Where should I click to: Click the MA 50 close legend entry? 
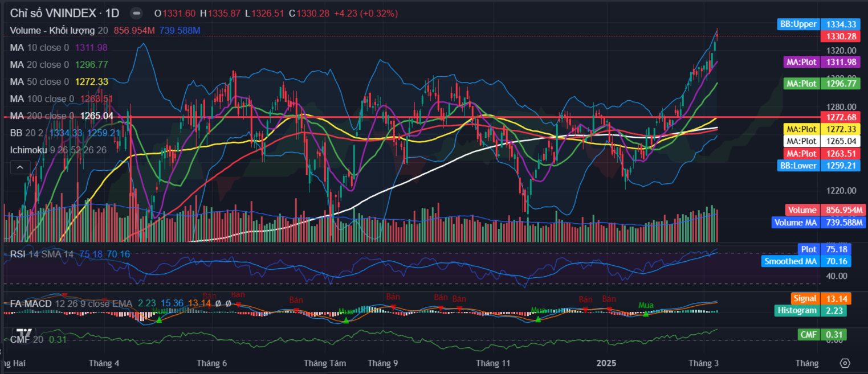tap(39, 81)
